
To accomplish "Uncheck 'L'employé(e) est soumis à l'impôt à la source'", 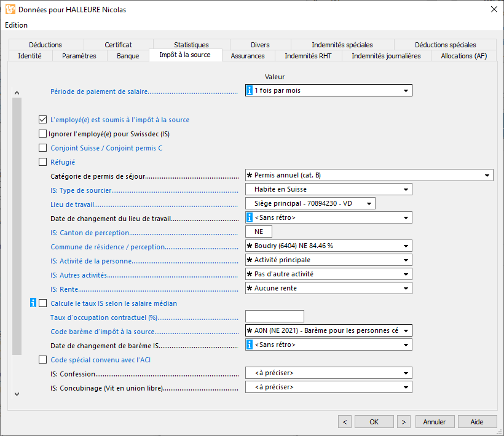I will click(x=42, y=119).
